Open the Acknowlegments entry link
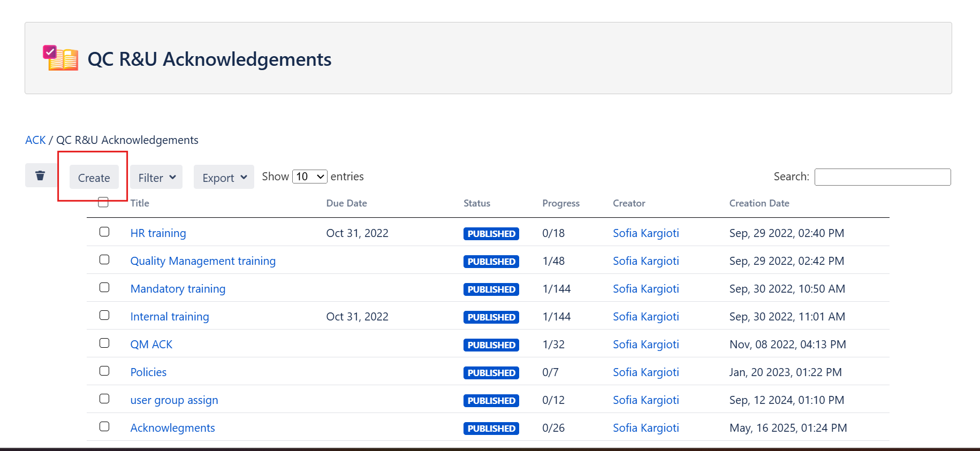Screen dimensions: 980x451 (172, 428)
